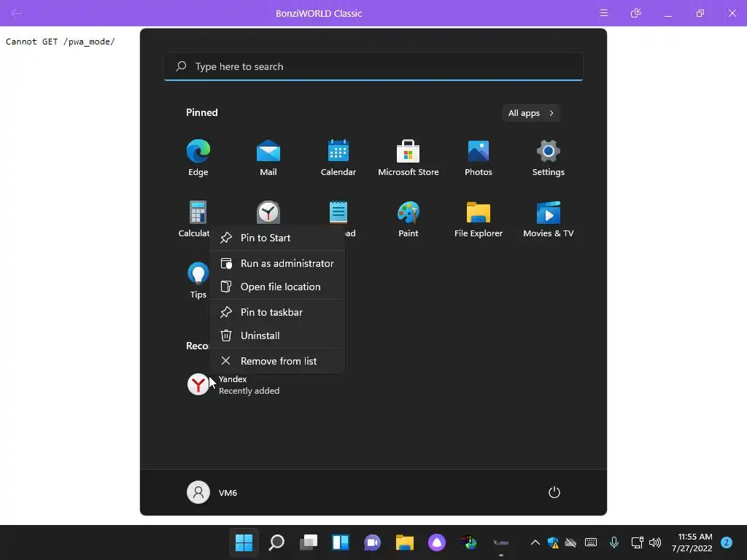
Task: Open Widgets from the taskbar
Action: (x=341, y=542)
